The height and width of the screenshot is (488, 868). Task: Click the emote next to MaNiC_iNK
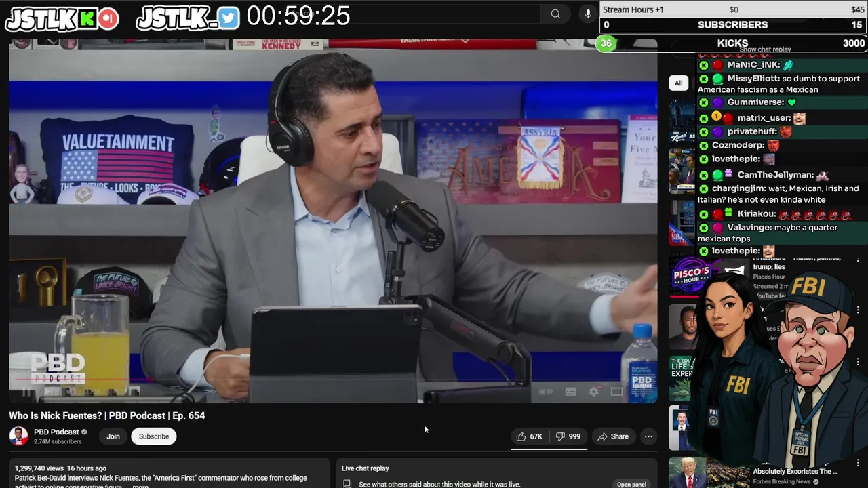(x=788, y=65)
